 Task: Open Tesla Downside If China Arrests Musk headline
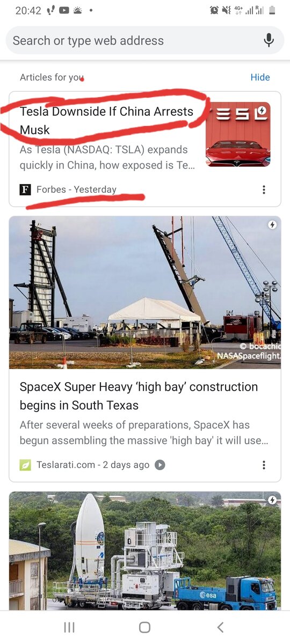pyautogui.click(x=106, y=121)
